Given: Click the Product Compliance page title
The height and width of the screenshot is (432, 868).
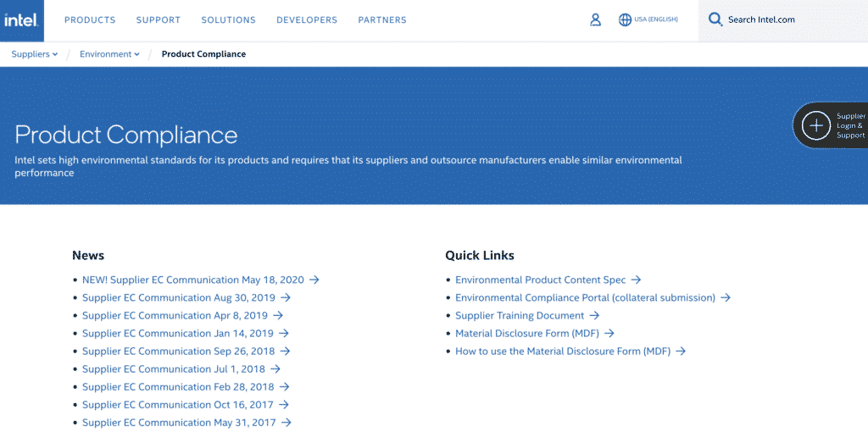Looking at the screenshot, I should point(126,135).
